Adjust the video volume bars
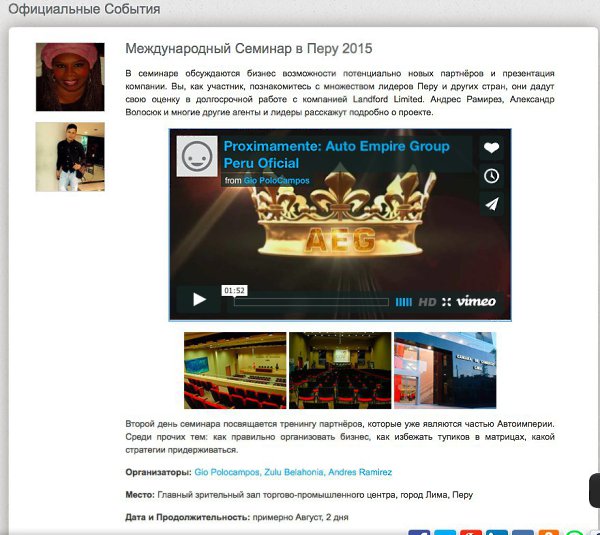 point(404,302)
